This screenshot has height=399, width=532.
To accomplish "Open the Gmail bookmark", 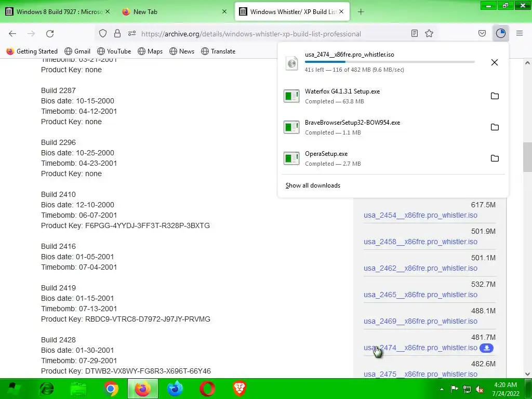I will click(x=77, y=51).
